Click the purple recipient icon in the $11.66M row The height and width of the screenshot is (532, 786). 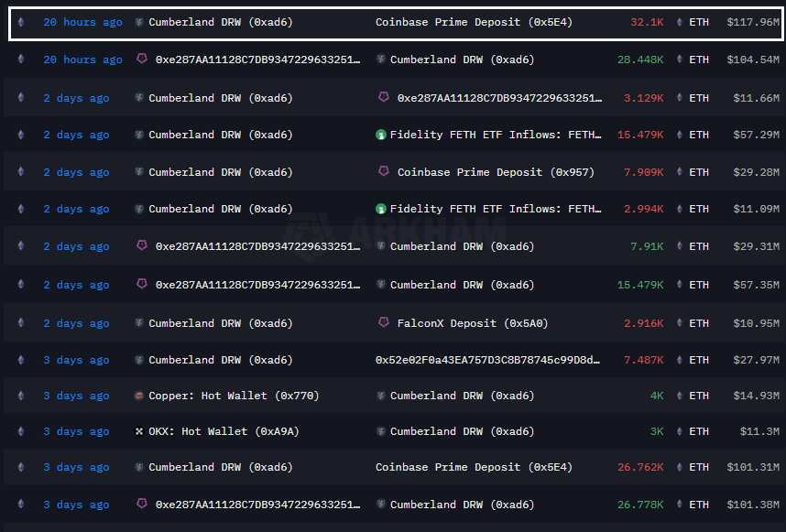384,97
